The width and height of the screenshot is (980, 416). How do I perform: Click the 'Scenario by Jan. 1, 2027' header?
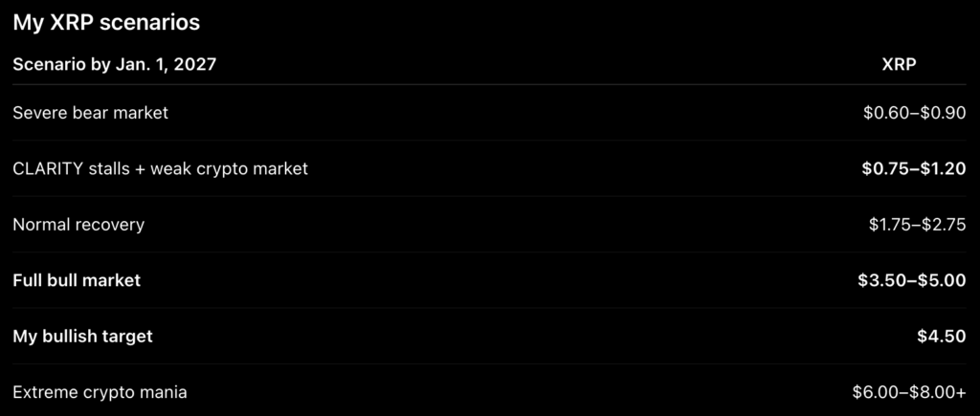(x=115, y=64)
